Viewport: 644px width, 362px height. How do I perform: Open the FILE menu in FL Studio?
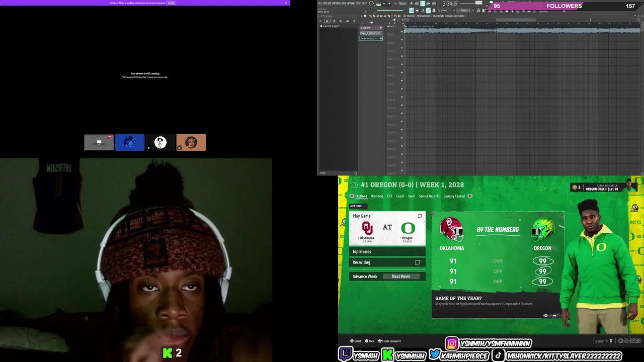(x=319, y=3)
